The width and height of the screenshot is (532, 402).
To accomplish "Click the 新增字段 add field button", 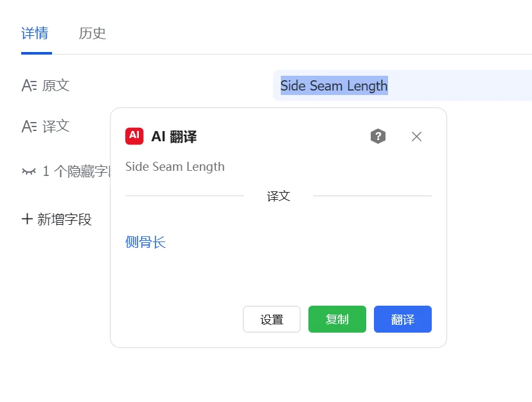I will tap(57, 219).
